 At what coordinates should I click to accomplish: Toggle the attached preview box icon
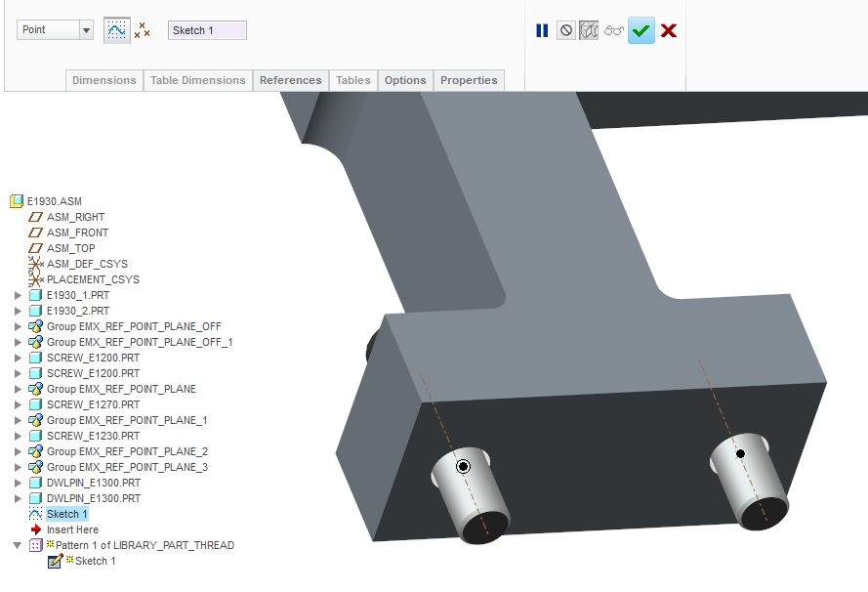tap(589, 30)
